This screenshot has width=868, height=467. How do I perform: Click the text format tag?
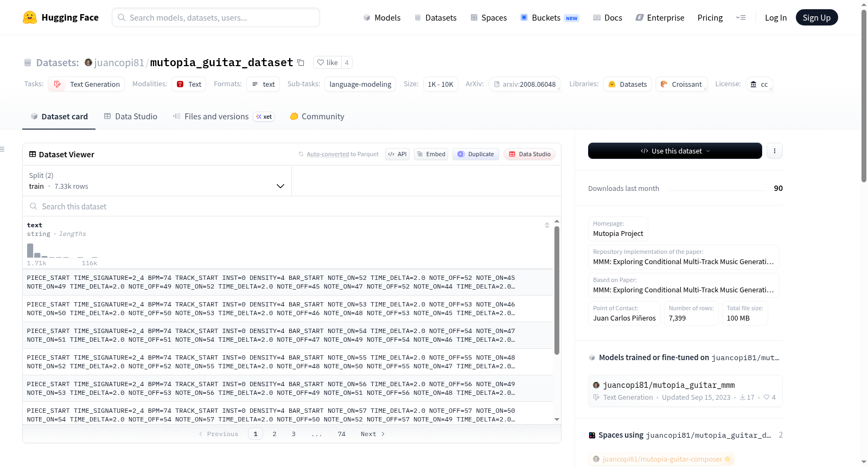[x=263, y=84]
